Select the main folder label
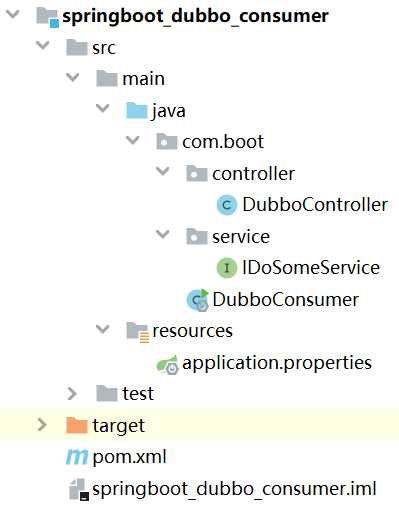 pyautogui.click(x=144, y=79)
